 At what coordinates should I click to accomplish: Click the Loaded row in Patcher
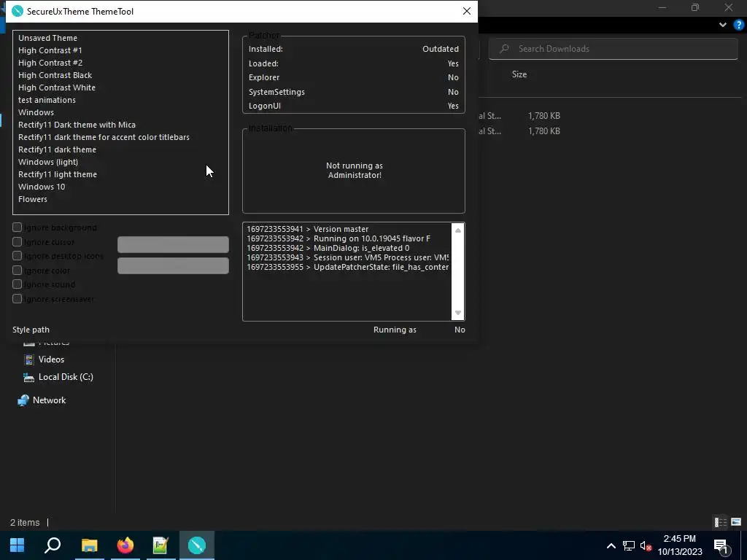pyautogui.click(x=354, y=63)
